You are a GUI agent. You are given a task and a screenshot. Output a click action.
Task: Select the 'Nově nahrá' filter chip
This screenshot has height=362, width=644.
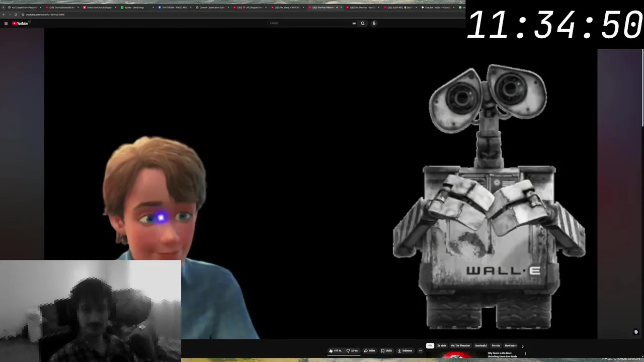(511, 346)
